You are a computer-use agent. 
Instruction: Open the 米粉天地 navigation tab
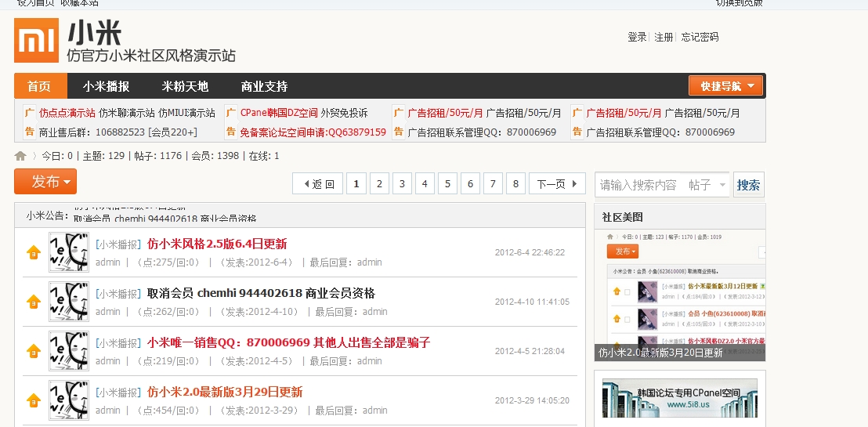185,86
